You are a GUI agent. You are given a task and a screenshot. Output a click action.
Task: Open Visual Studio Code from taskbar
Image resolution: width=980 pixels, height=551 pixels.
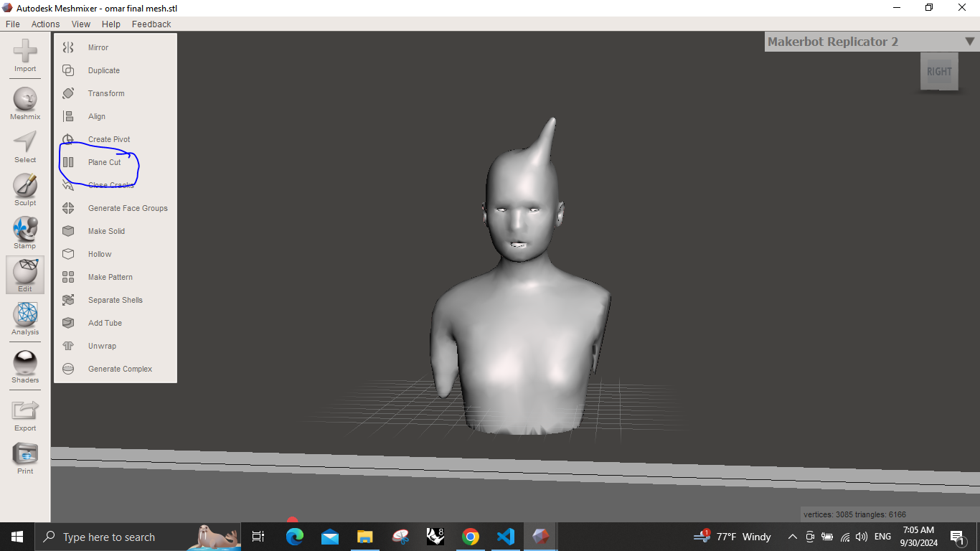(x=506, y=537)
